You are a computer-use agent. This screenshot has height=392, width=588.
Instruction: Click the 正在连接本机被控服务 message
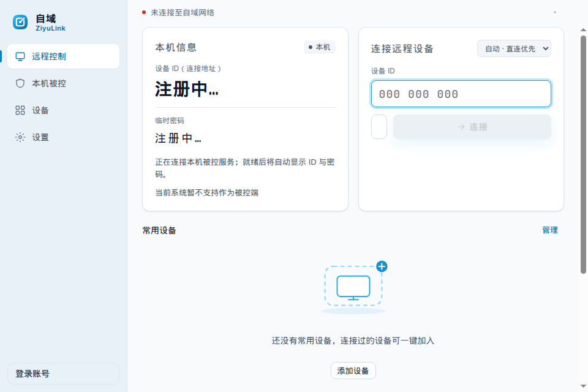point(245,168)
